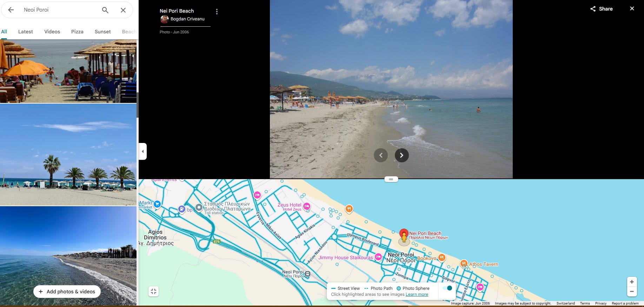Open the Pizza photo category
This screenshot has height=307, width=644.
[77, 32]
